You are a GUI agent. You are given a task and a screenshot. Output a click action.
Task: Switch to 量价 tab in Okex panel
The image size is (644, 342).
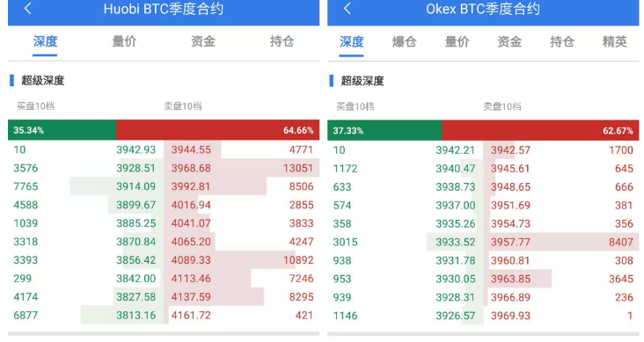pyautogui.click(x=457, y=42)
